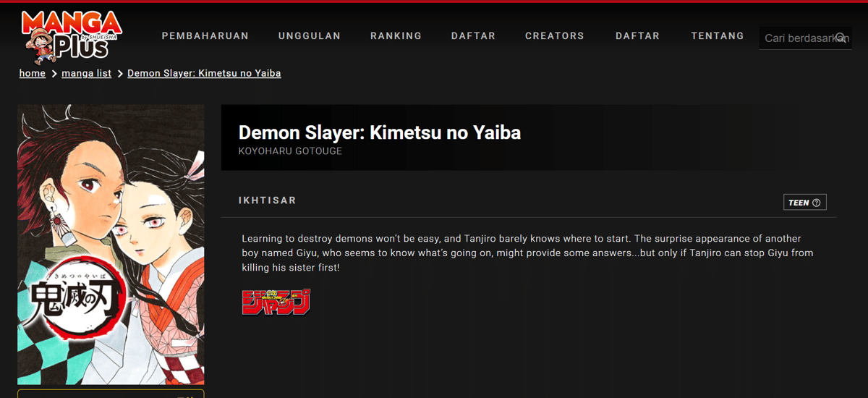868x398 pixels.
Task: Click author name KOYOHARU GOTOUGE
Action: pos(290,151)
